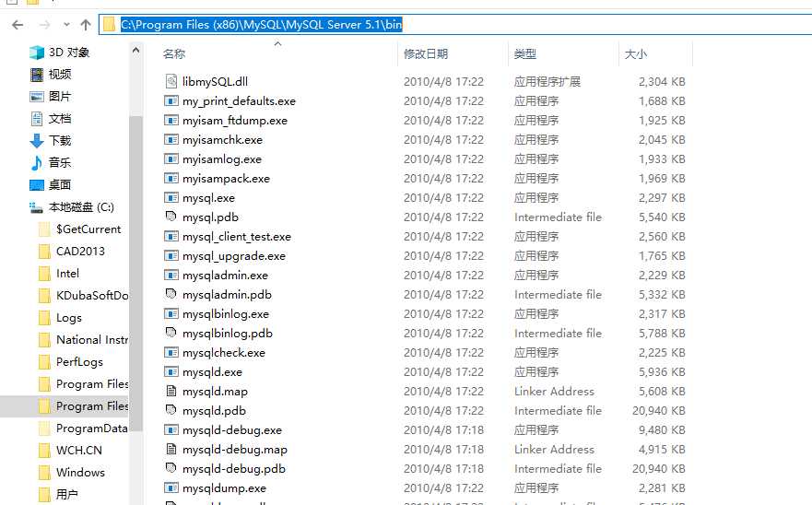Open 3D 对象 in navigation pane

pos(69,53)
